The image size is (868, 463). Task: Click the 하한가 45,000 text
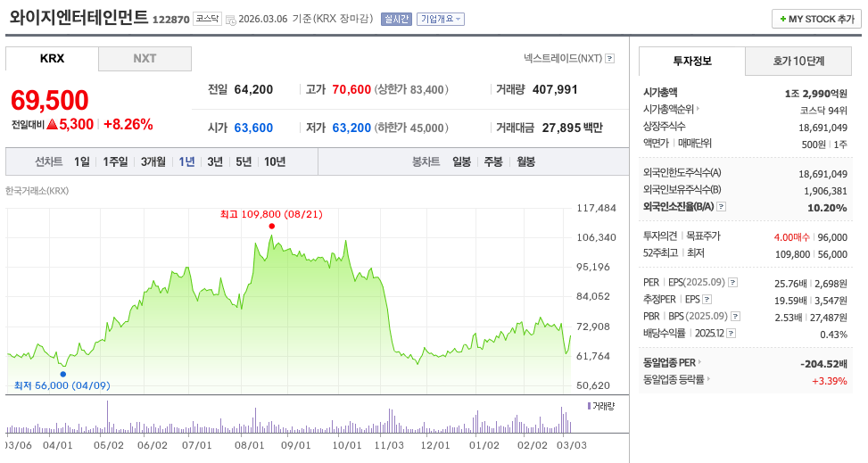pos(411,128)
